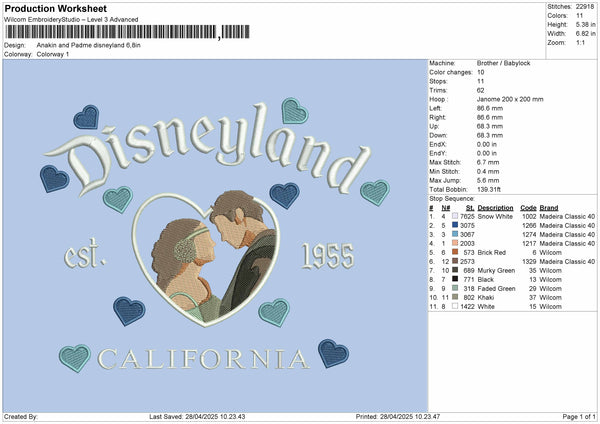Screen dimensions: 600x424
Task: Click the 'Page 1 of 1' text
Action: point(579,417)
